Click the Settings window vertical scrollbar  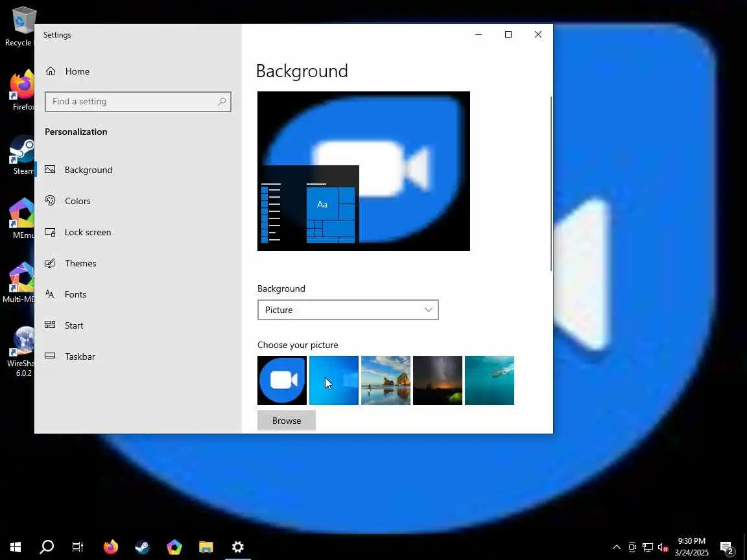[x=551, y=184]
